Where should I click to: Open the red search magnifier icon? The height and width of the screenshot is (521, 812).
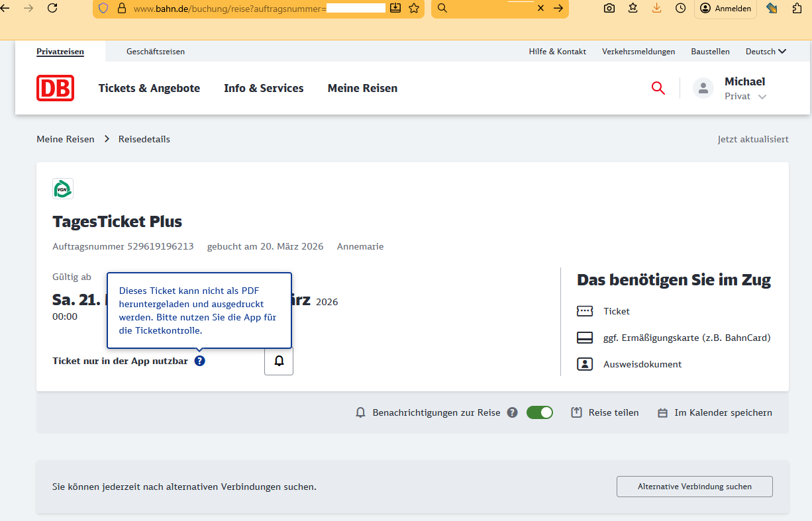[x=658, y=88]
